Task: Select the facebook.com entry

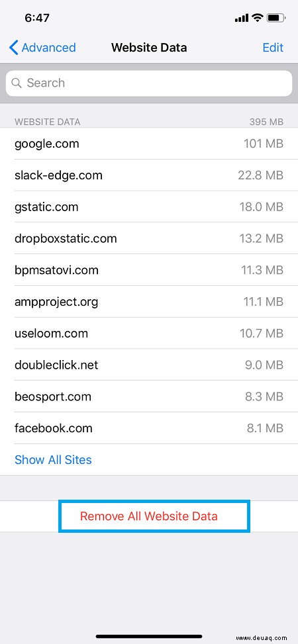Action: tap(149, 428)
